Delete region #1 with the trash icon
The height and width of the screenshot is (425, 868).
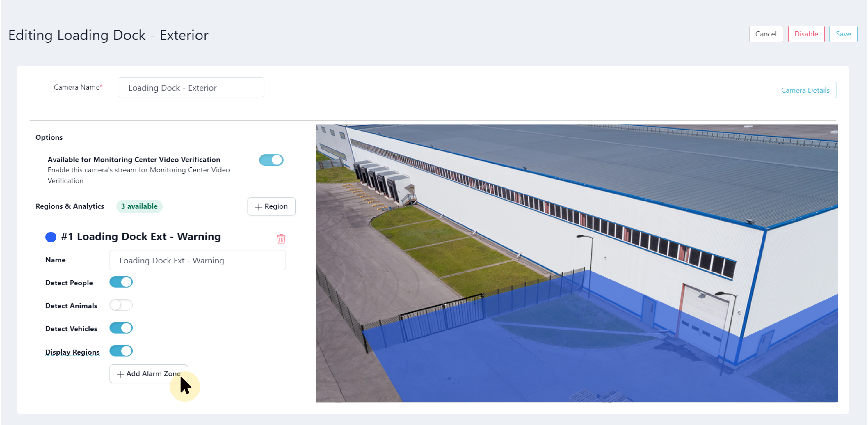coord(281,238)
